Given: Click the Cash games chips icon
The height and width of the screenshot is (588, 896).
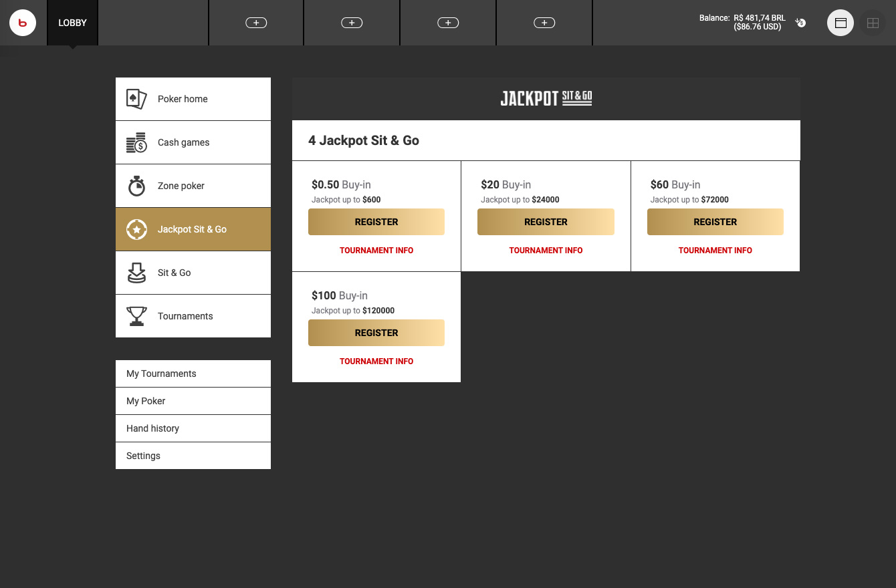Looking at the screenshot, I should point(136,142).
